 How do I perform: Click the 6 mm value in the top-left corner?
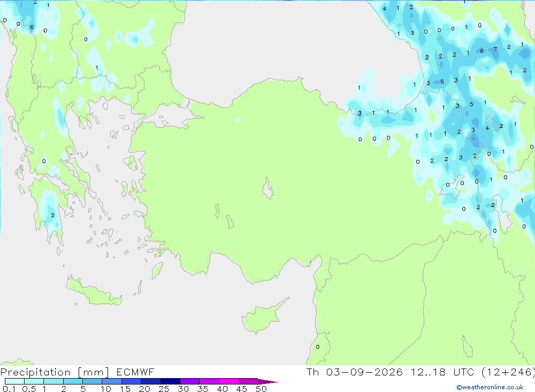coord(32,27)
